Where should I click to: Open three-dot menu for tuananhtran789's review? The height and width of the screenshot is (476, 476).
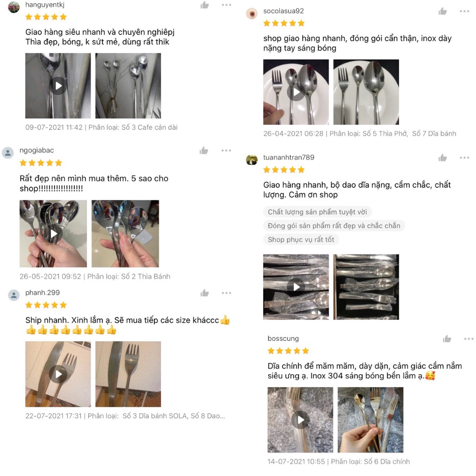click(464, 158)
